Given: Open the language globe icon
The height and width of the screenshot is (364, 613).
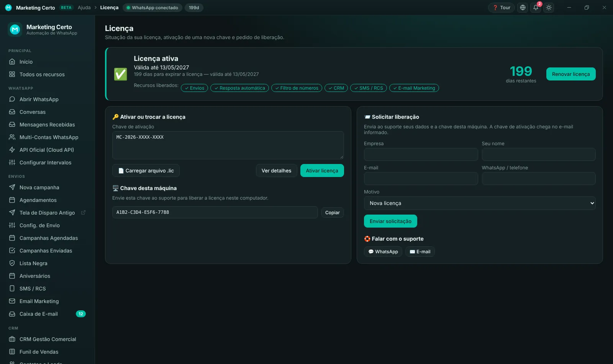Looking at the screenshot, I should pos(523,8).
